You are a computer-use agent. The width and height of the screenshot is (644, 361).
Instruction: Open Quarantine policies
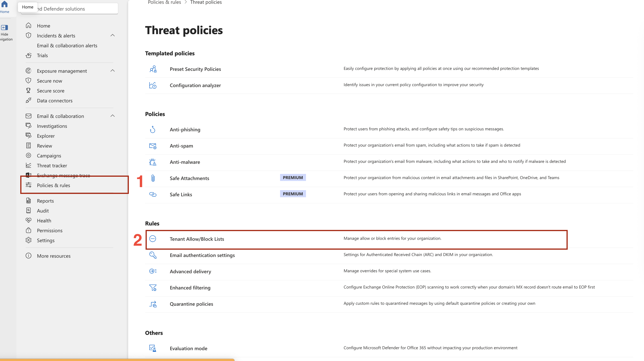pyautogui.click(x=191, y=304)
